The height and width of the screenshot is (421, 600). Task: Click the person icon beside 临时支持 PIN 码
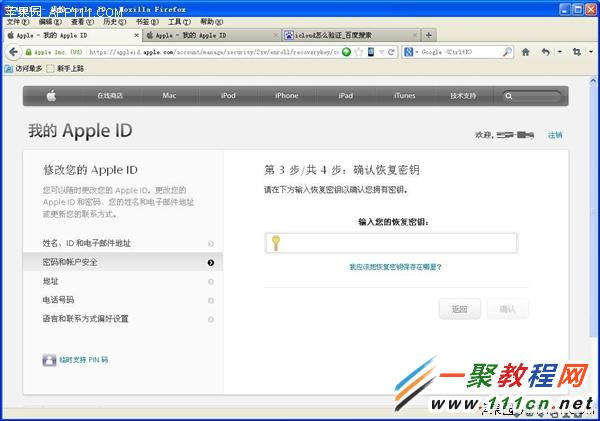[49, 360]
